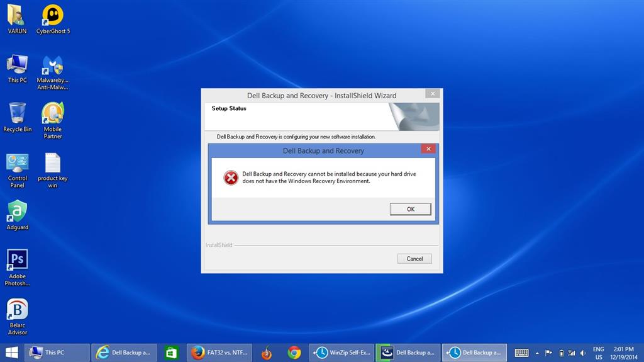Open This PC desktop icon
Screen dimensions: 644x362
[x=17, y=69]
